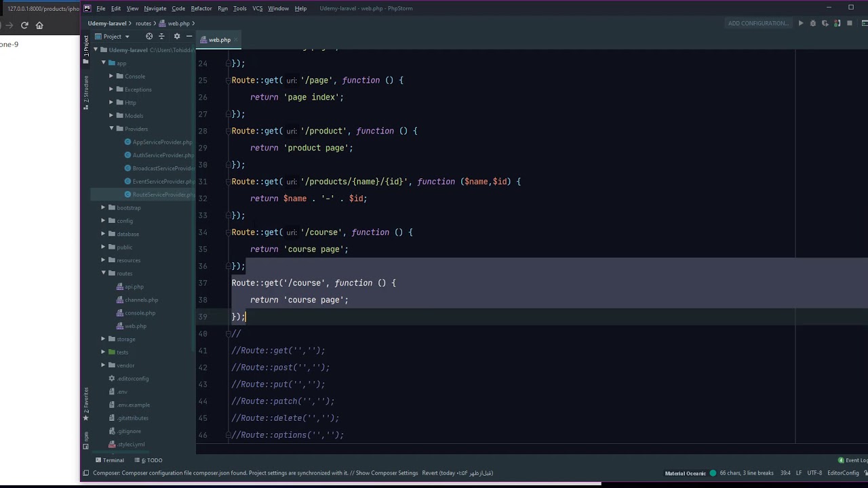868x488 pixels.
Task: Click Run with Coverage icon
Action: pos(825,23)
